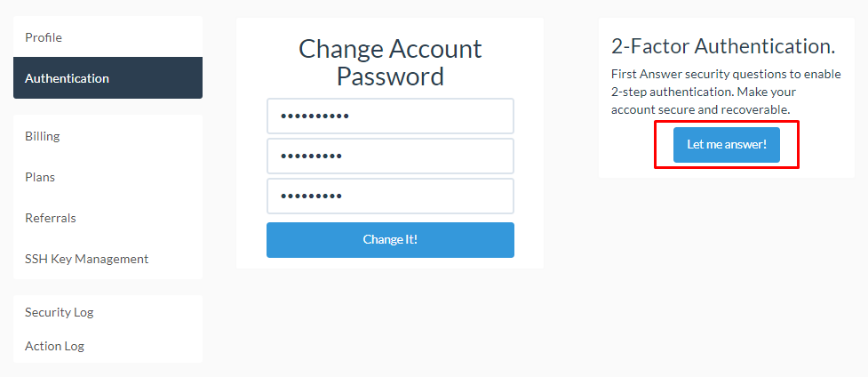Click the "Change Account" heading line
This screenshot has height=377, width=868.
coord(390,49)
